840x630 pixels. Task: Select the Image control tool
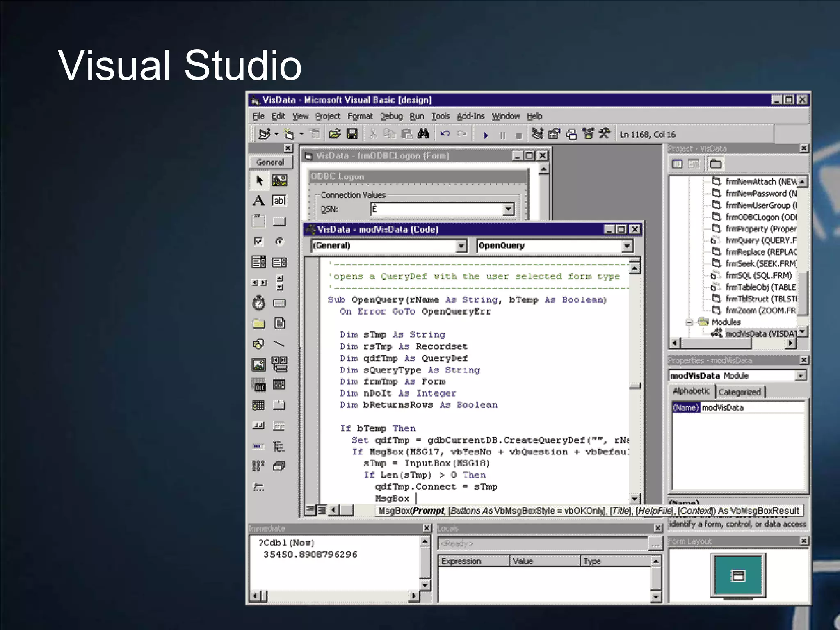pyautogui.click(x=259, y=364)
